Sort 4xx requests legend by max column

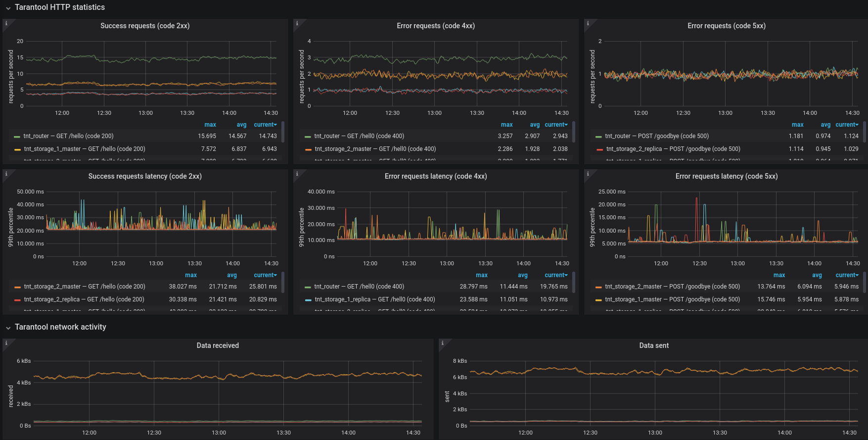(506, 125)
